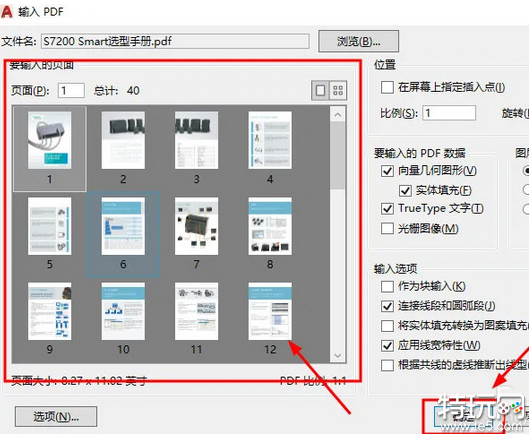
Task: Enable specify insertion point on screen checkbox
Action: coord(387,88)
